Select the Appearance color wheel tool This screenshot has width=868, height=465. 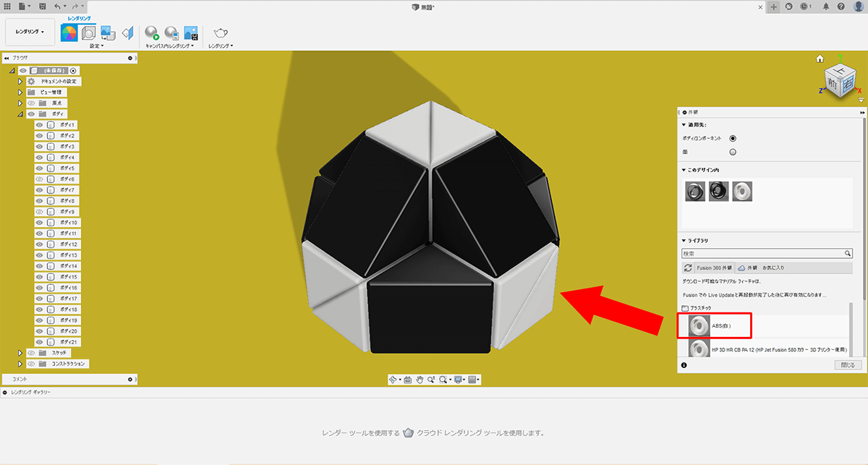point(69,33)
